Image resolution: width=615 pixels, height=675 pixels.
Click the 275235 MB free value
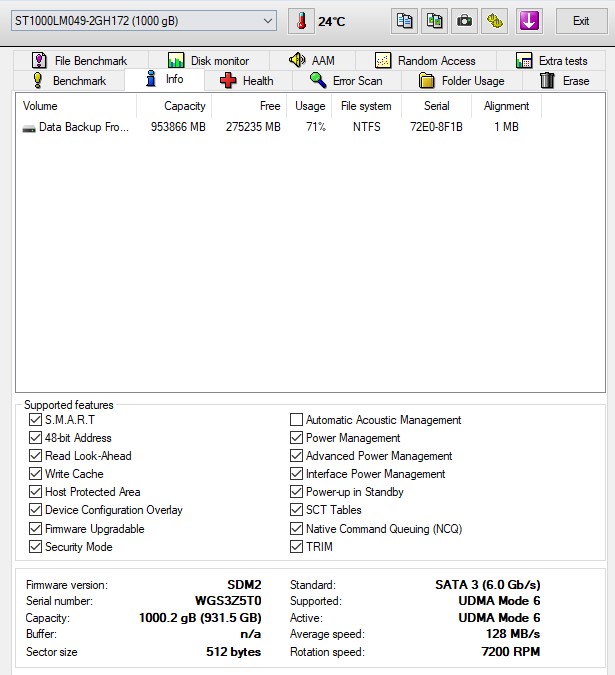click(x=253, y=127)
